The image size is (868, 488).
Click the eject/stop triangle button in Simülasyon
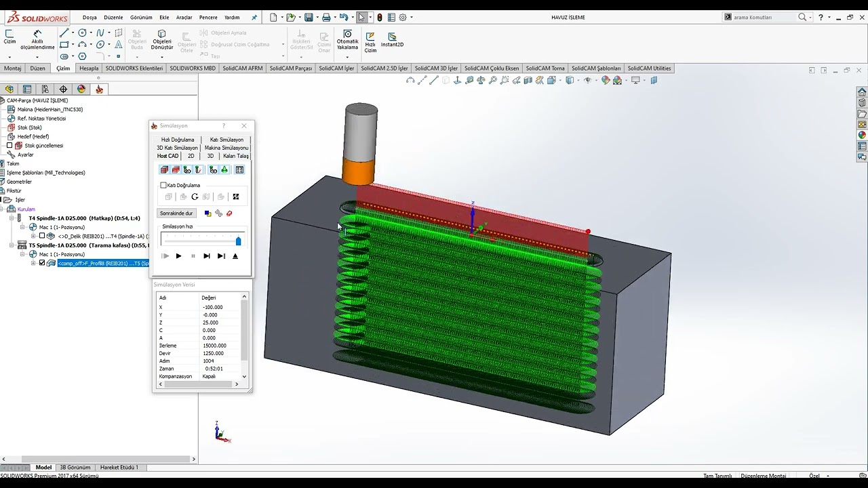(x=235, y=256)
